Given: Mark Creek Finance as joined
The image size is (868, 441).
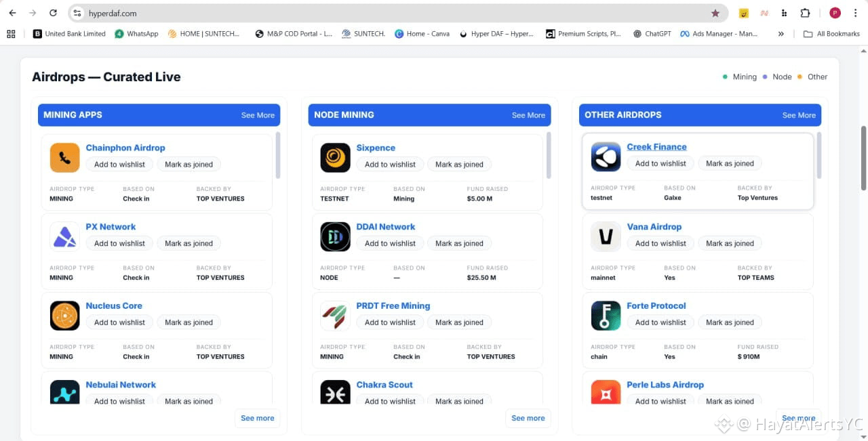Looking at the screenshot, I should [730, 163].
